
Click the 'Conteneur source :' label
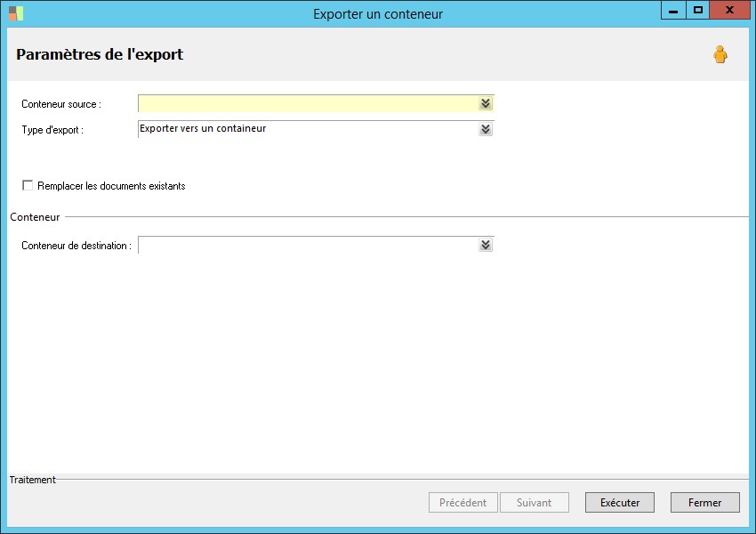pos(61,104)
